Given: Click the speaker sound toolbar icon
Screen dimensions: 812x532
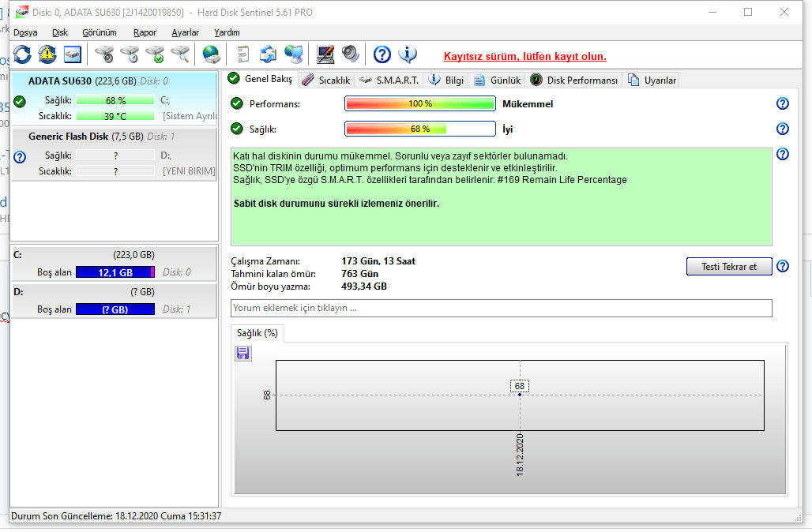Looking at the screenshot, I should click(x=351, y=54).
